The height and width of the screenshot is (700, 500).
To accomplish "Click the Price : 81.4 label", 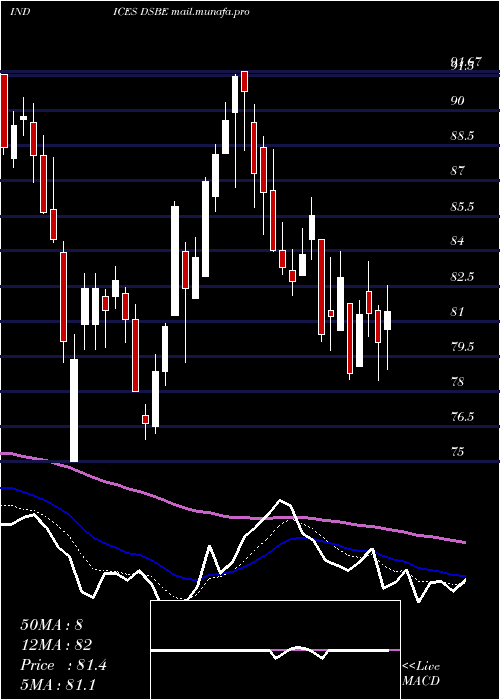I will (63, 665).
